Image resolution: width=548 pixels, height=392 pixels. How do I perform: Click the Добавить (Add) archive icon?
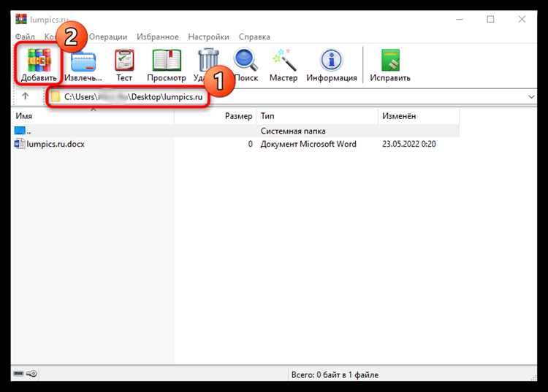[39, 60]
